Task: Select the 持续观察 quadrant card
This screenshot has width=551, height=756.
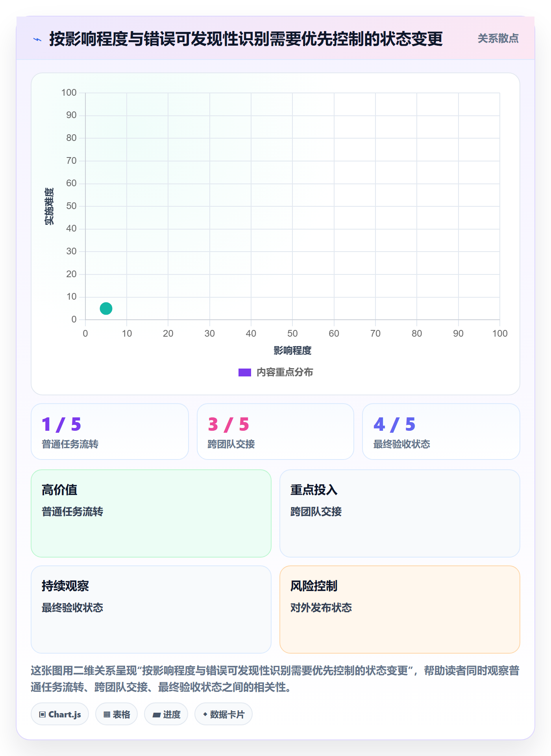Action: [x=151, y=610]
